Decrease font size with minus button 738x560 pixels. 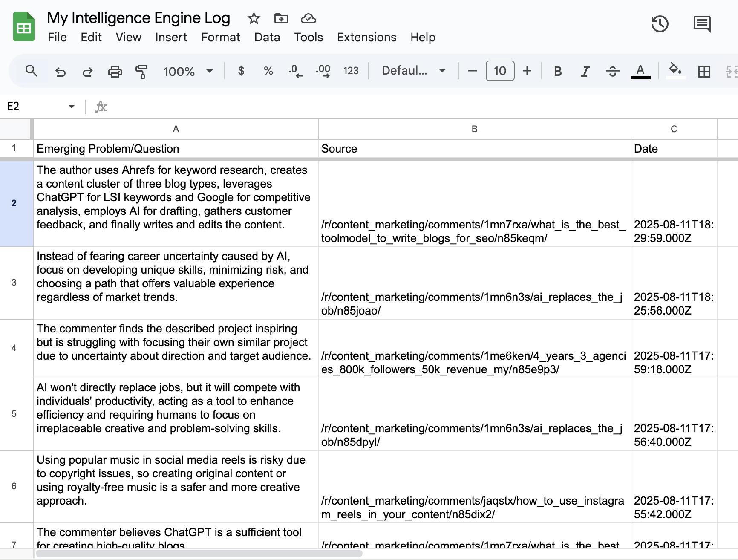point(472,71)
